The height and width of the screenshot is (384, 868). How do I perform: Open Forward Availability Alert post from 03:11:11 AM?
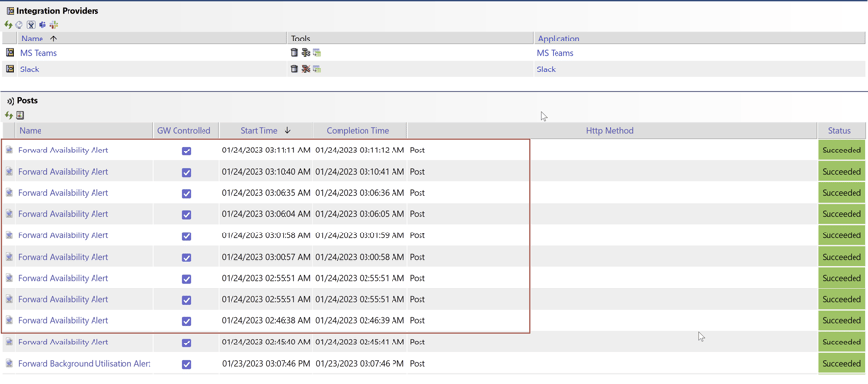pos(63,151)
